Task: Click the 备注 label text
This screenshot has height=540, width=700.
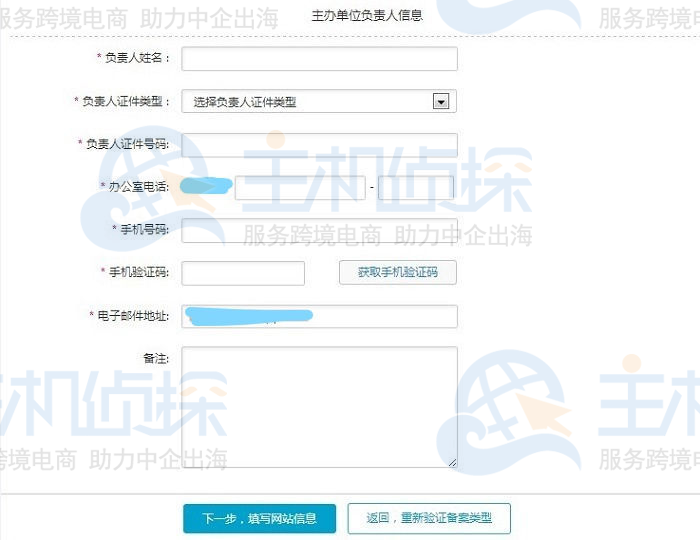Action: point(156,358)
